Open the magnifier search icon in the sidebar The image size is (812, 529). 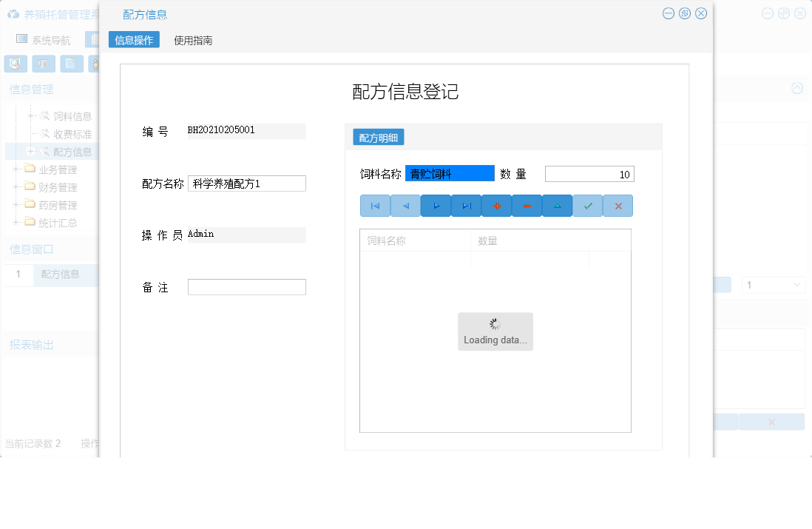point(15,64)
